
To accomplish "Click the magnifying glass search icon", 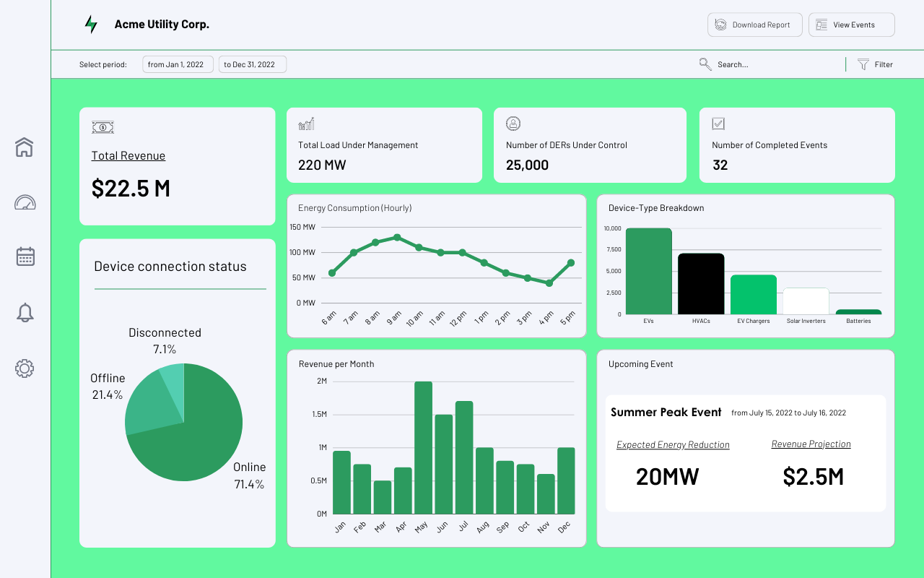I will click(x=705, y=64).
